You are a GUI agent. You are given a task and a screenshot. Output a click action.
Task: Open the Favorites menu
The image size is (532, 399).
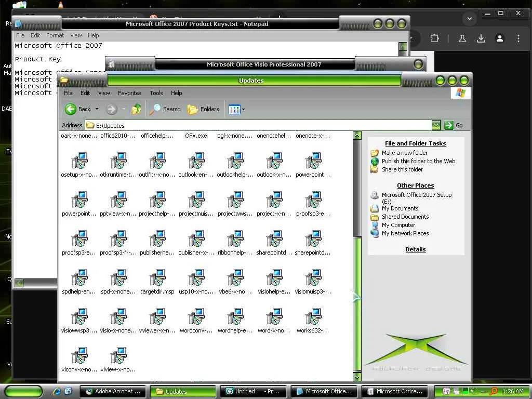point(129,93)
